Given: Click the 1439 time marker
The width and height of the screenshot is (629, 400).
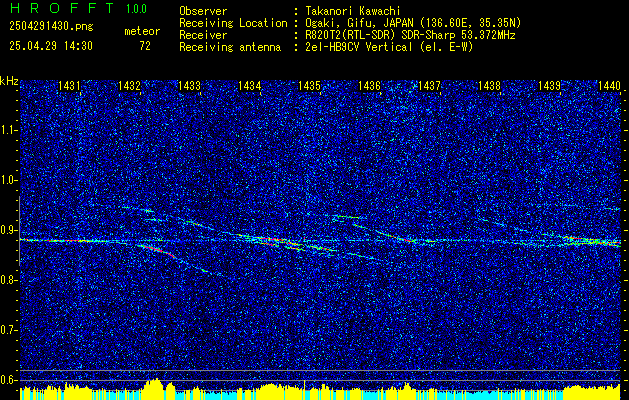Looking at the screenshot, I should (549, 86).
